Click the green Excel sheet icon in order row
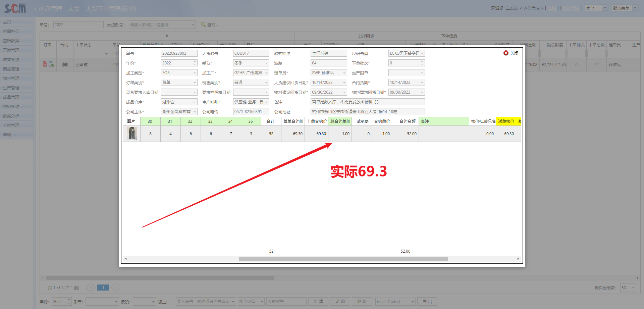The height and width of the screenshot is (309, 644). coord(51,64)
